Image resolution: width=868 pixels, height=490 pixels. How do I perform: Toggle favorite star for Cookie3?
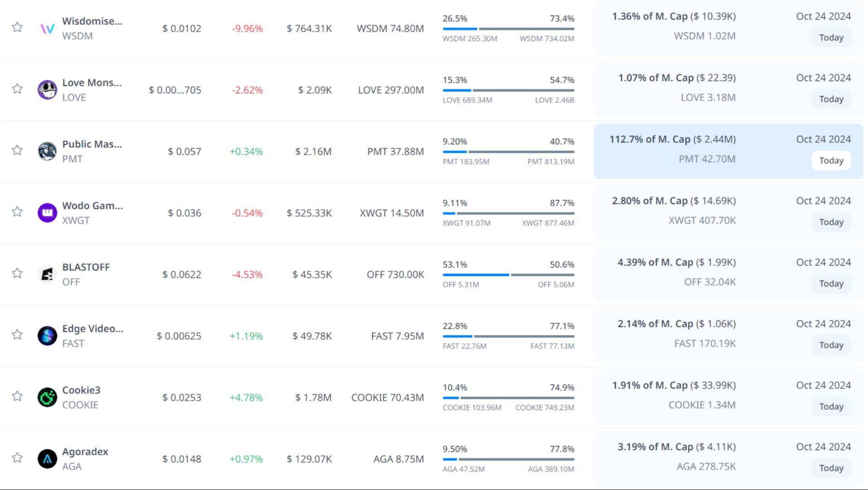17,396
